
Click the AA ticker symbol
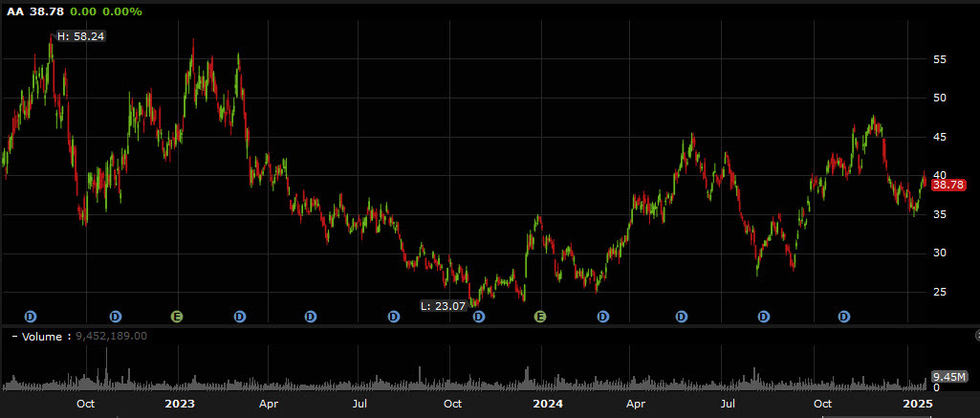coord(14,11)
